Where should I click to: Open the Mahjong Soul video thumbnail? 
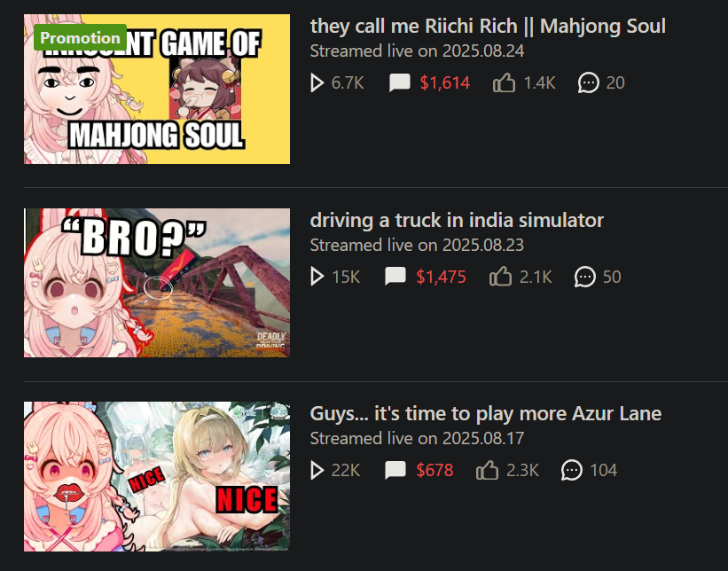[x=157, y=89]
